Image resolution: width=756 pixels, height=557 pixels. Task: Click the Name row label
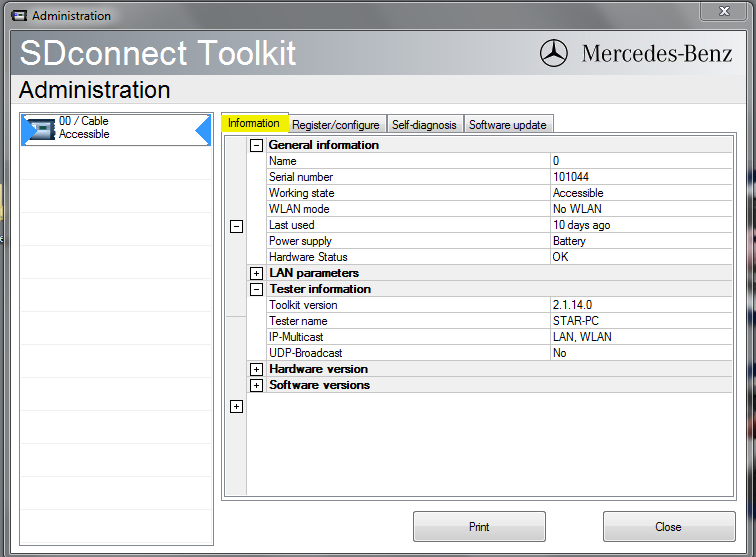pyautogui.click(x=283, y=161)
